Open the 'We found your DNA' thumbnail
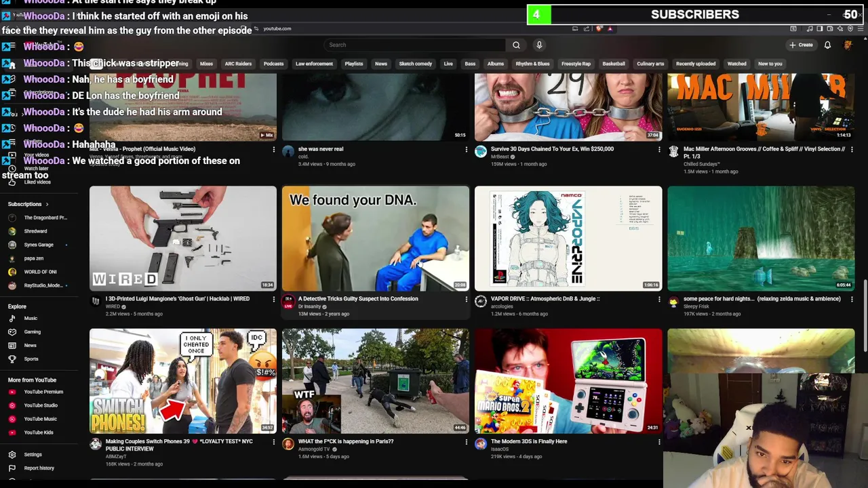Screen dimensions: 868x488 click(376, 238)
